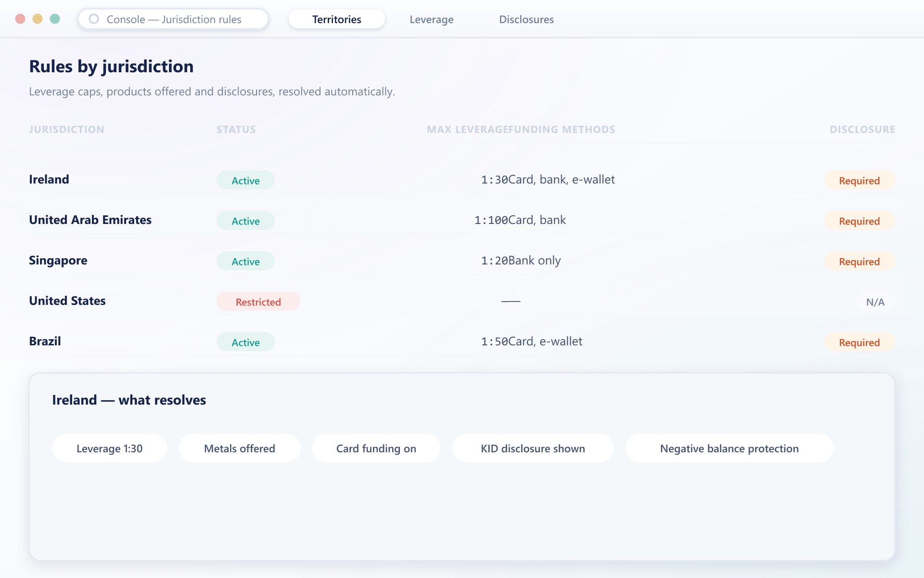The image size is (924, 578).
Task: Click the yellow minimize window button
Action: pos(38,19)
